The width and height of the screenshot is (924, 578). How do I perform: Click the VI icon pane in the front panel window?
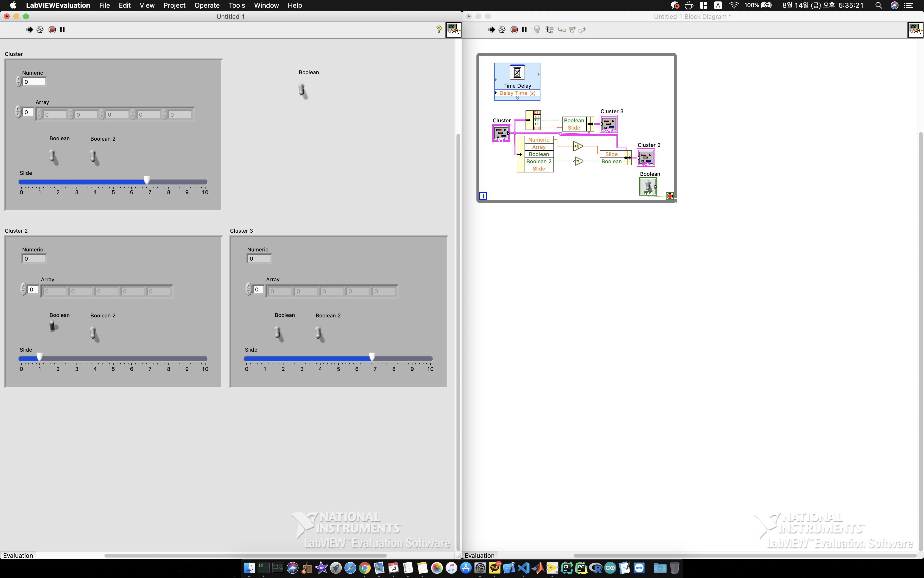pos(454,30)
